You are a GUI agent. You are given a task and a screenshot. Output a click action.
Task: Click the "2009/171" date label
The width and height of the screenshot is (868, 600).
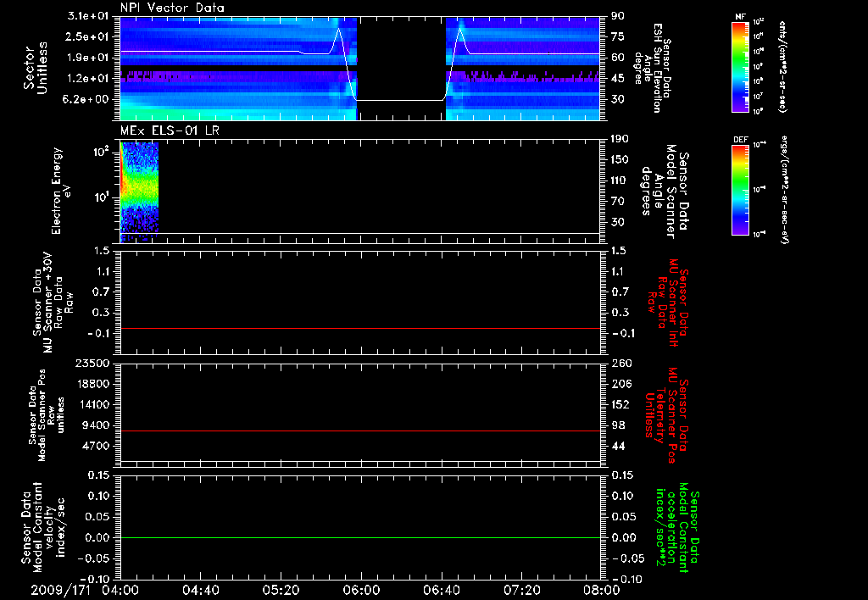tap(60, 590)
